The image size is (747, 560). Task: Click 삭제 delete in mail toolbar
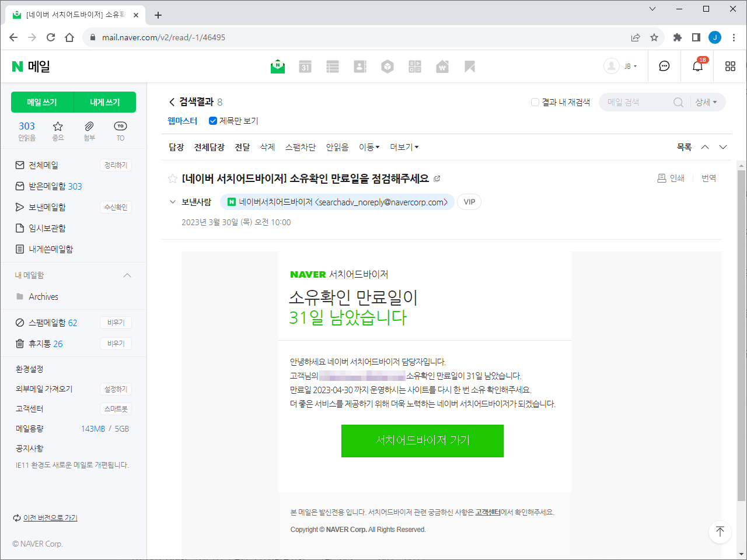click(267, 147)
